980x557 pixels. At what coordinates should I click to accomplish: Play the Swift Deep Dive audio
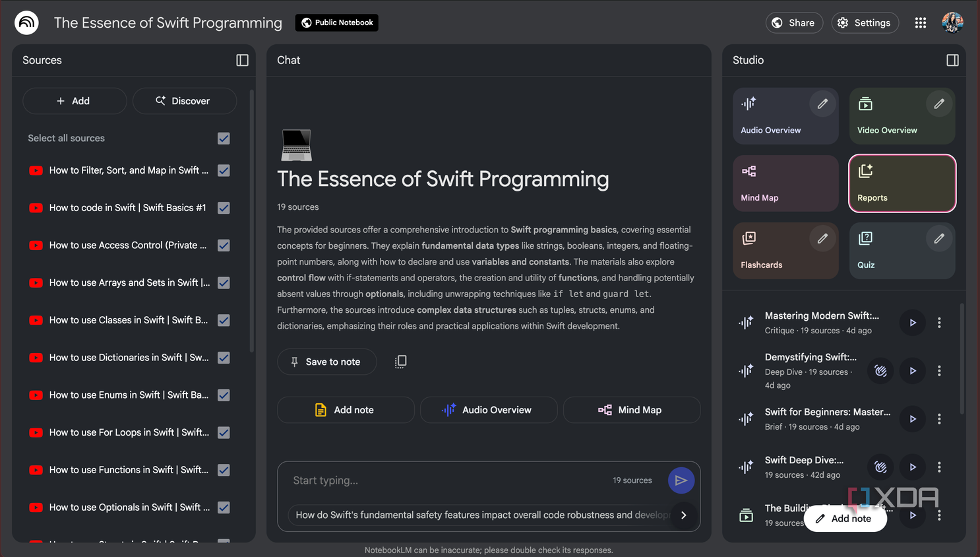coord(913,467)
